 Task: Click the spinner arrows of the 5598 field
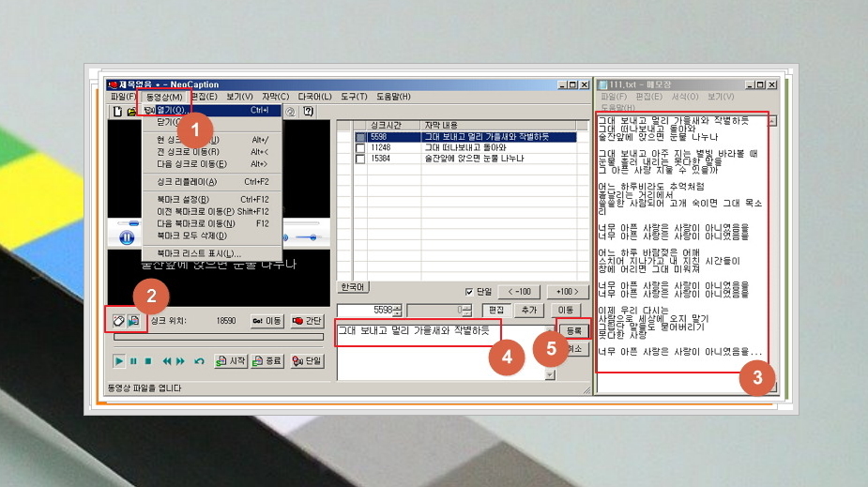pyautogui.click(x=397, y=310)
